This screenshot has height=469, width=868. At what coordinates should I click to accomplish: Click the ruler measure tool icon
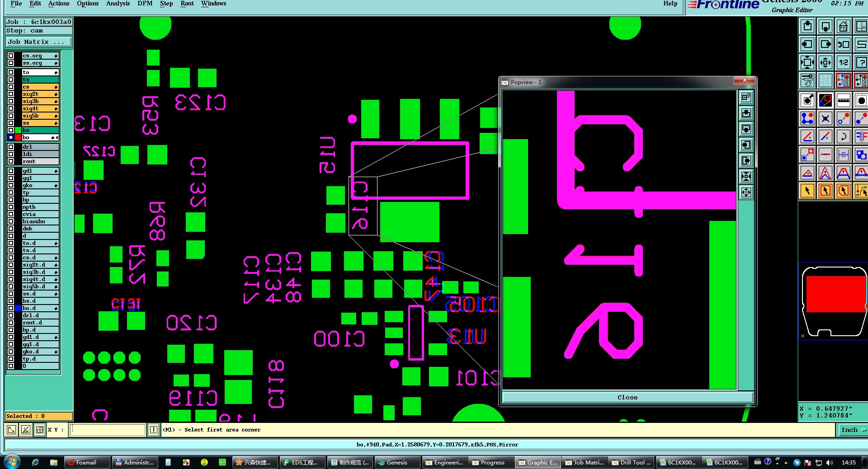pos(843,100)
